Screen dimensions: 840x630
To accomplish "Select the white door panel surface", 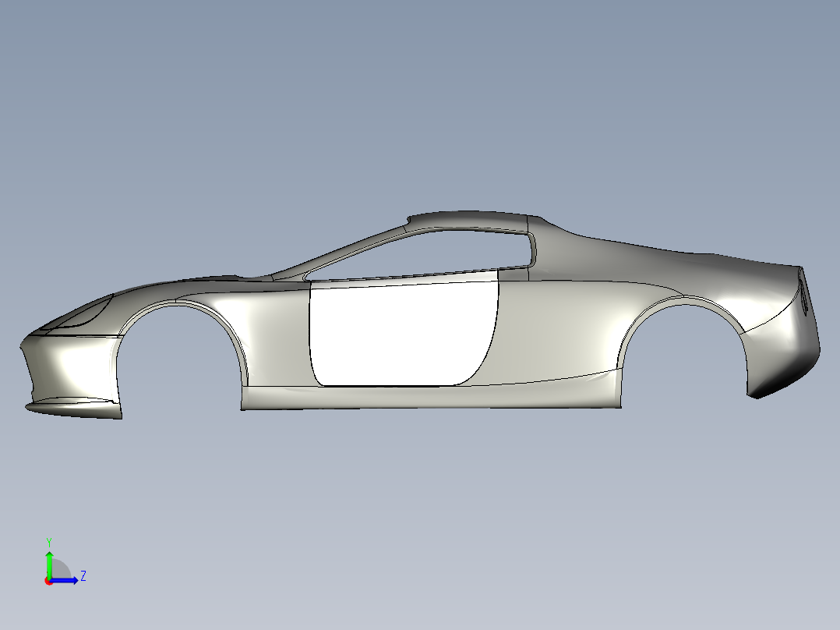I will click(402, 332).
